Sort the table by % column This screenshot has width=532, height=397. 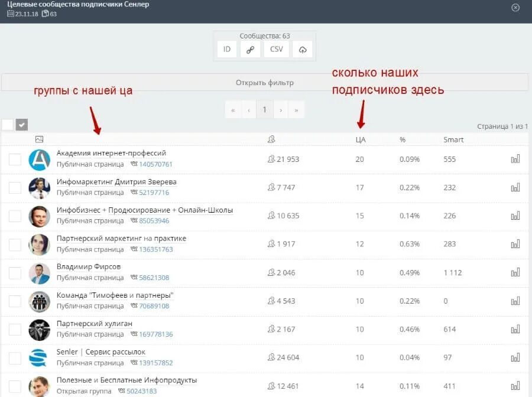point(403,139)
